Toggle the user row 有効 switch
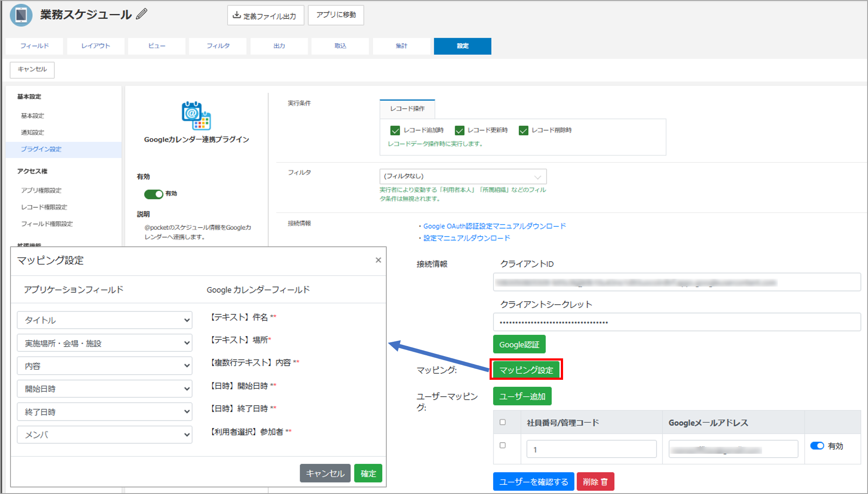The image size is (868, 494). click(x=817, y=446)
